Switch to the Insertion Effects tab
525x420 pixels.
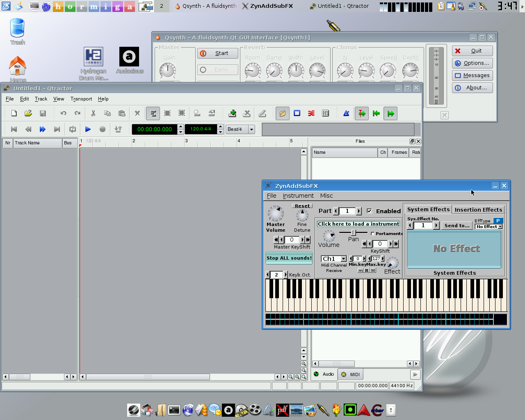478,210
